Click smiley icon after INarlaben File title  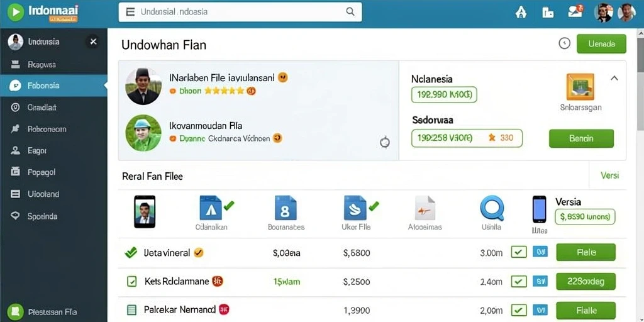[282, 77]
